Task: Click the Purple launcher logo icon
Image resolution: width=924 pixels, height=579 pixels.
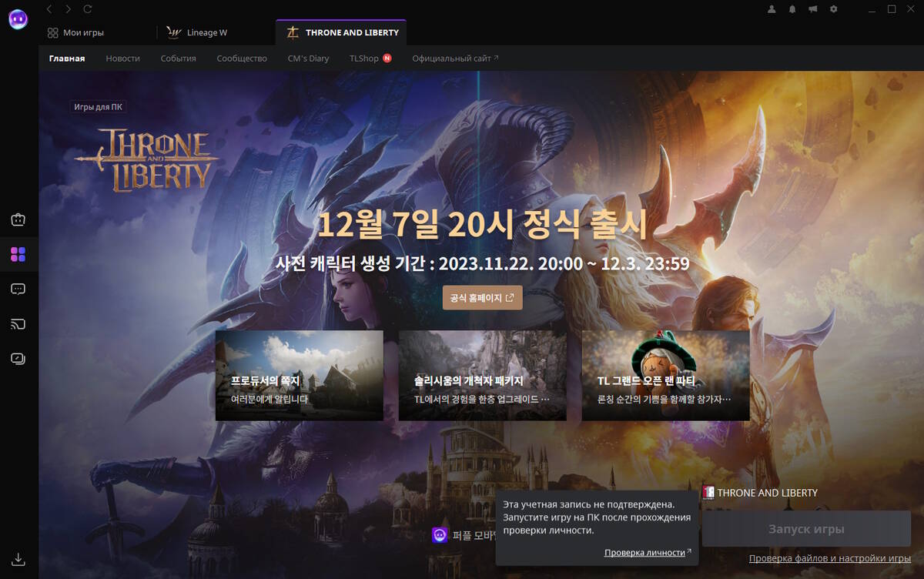Action: tap(18, 19)
